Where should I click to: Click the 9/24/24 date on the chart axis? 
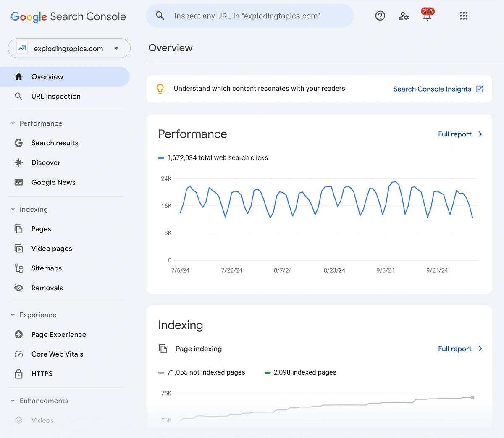pos(437,270)
